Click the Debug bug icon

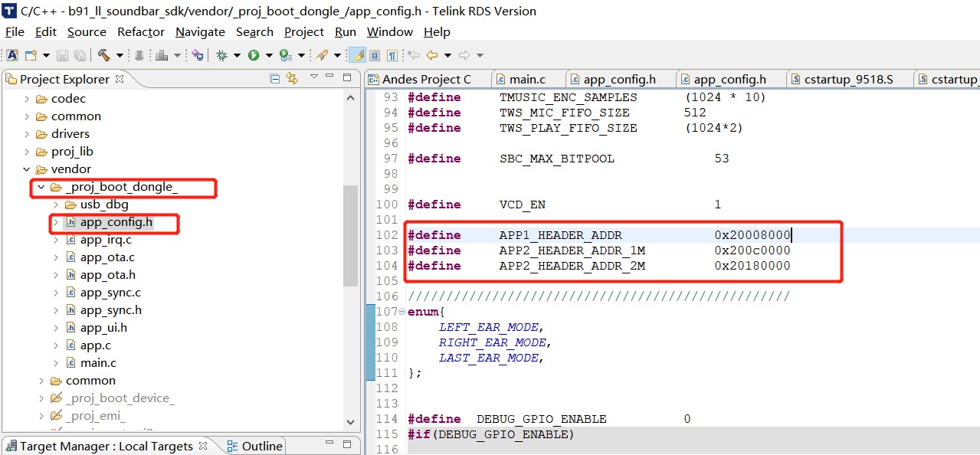pos(221,55)
